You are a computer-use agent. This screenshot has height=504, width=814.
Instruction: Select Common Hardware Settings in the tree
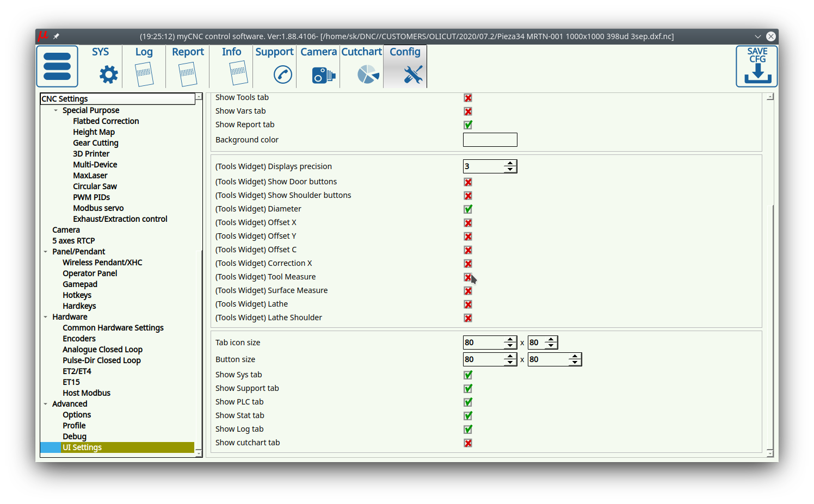tap(113, 328)
